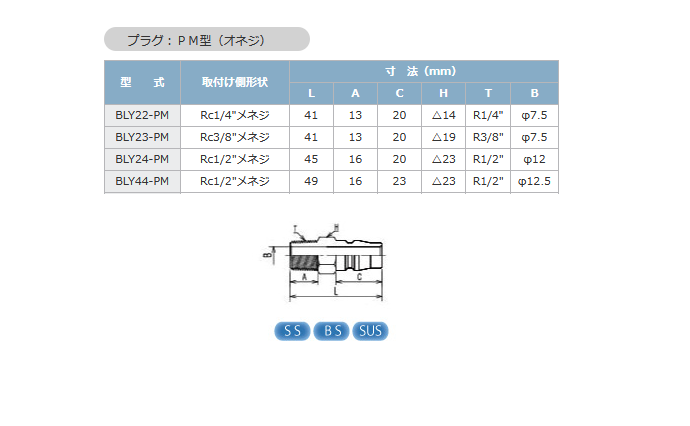
Task: Click the H dimension column header
Action: point(443,94)
